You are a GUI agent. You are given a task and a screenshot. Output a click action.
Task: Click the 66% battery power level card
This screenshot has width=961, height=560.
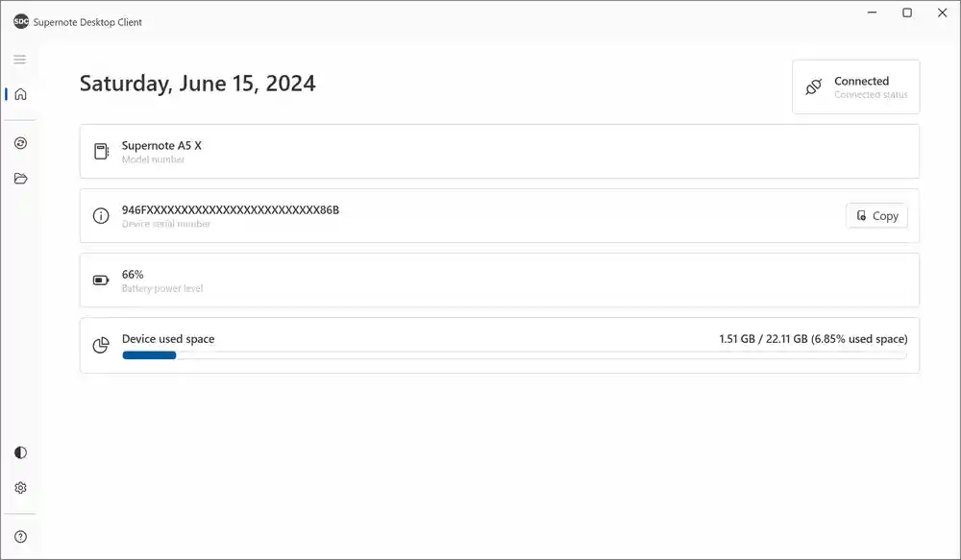(x=500, y=280)
